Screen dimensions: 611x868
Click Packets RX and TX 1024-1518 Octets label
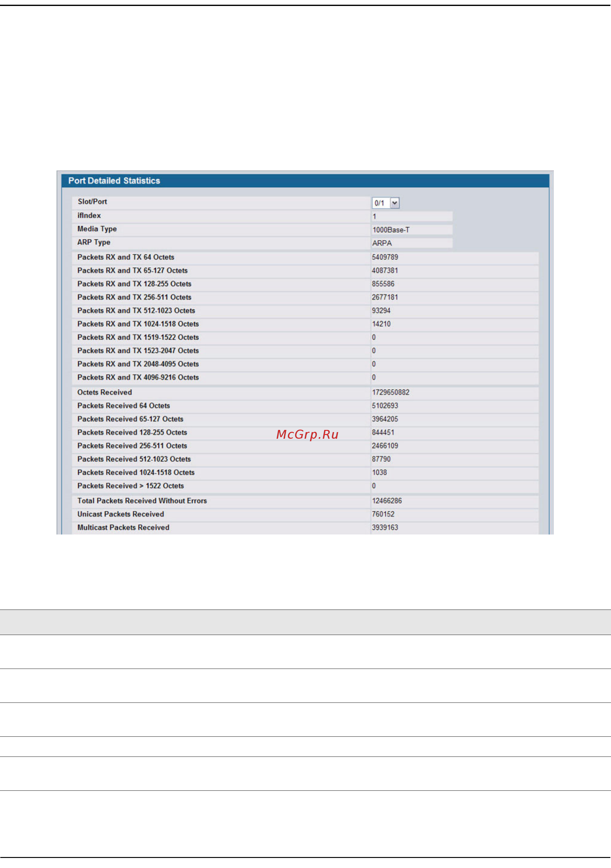point(138,324)
